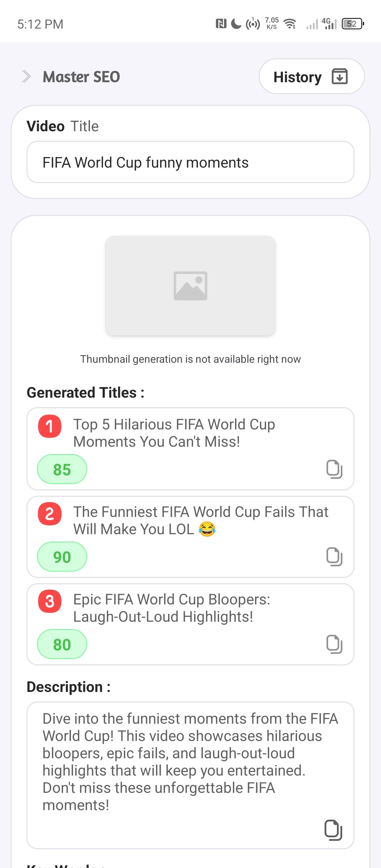
Task: Tap the description paragraph text box
Action: (190, 775)
